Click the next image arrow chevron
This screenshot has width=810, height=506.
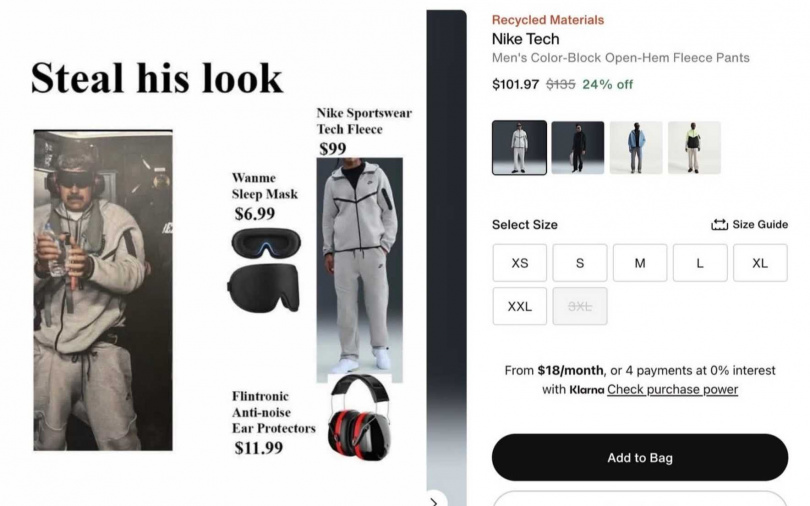coord(434,501)
